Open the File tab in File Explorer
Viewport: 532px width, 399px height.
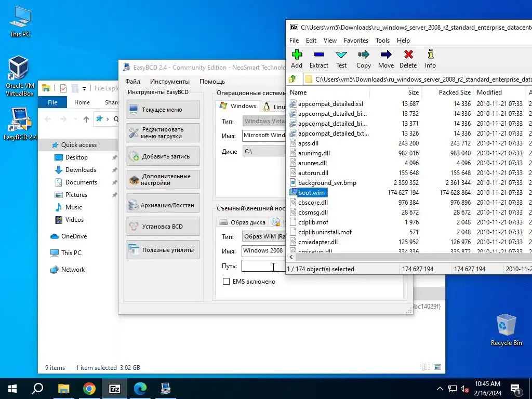(52, 102)
